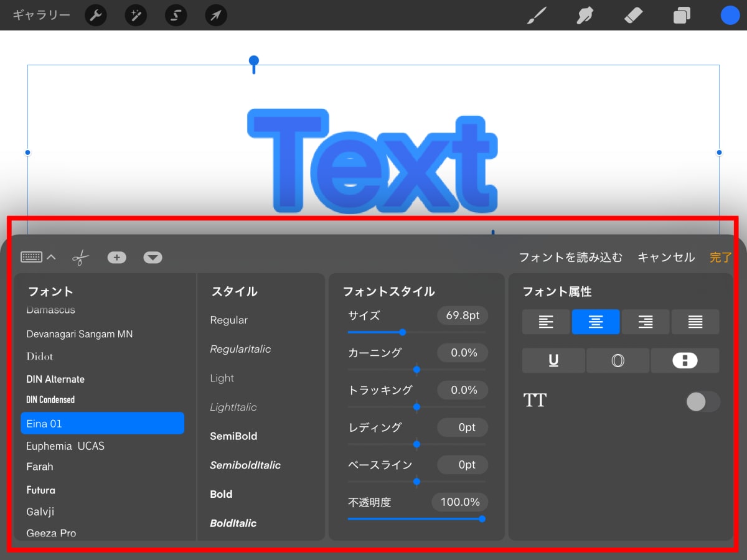Adjust the カーニング slider
The image size is (747, 560).
pos(416,370)
